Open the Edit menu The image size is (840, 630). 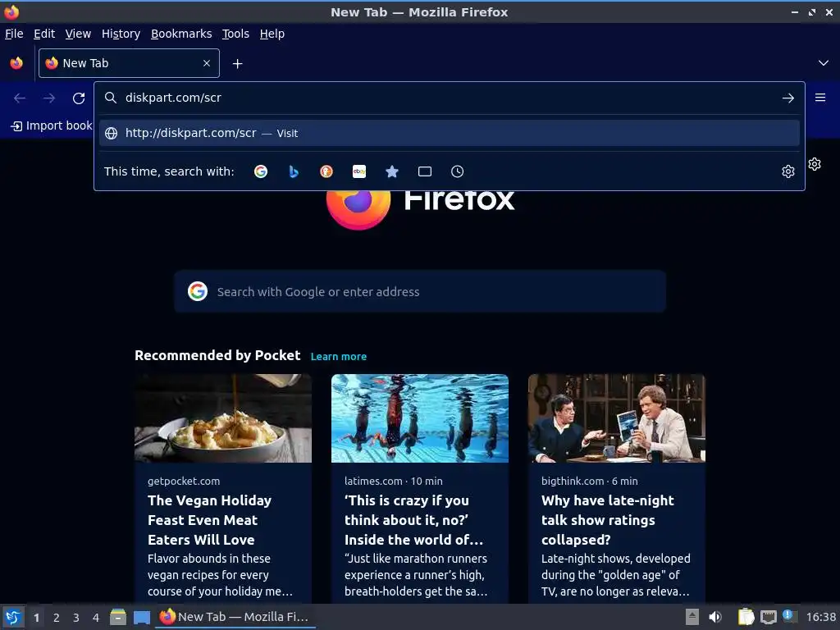coord(44,34)
